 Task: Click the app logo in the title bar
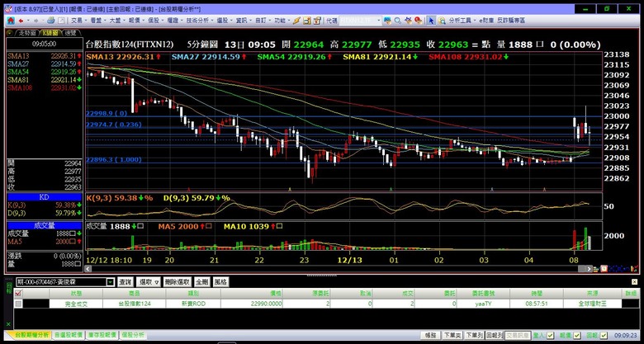pos(8,8)
